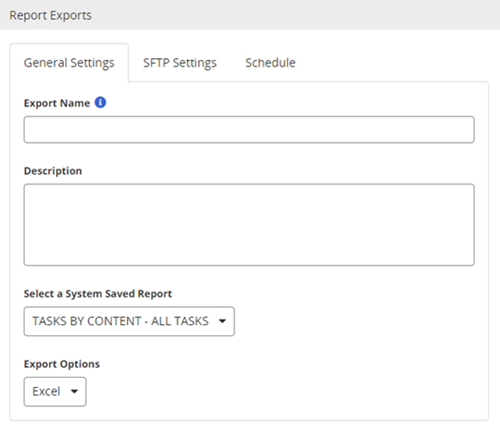The width and height of the screenshot is (500, 426).
Task: Click the blue info icon beside Export Name
Action: [x=100, y=102]
